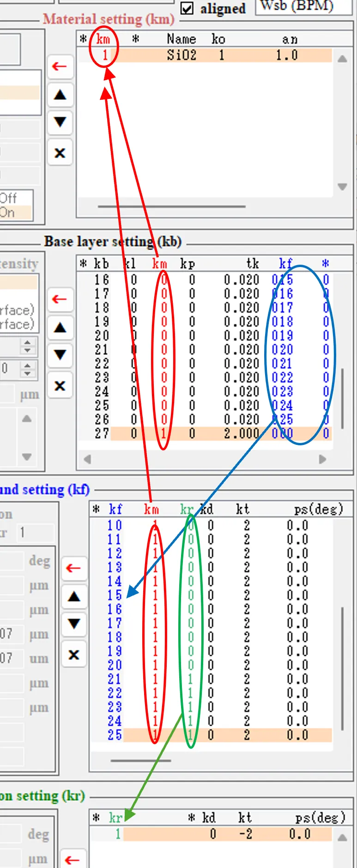Click the tk column header in base layer

point(253,264)
